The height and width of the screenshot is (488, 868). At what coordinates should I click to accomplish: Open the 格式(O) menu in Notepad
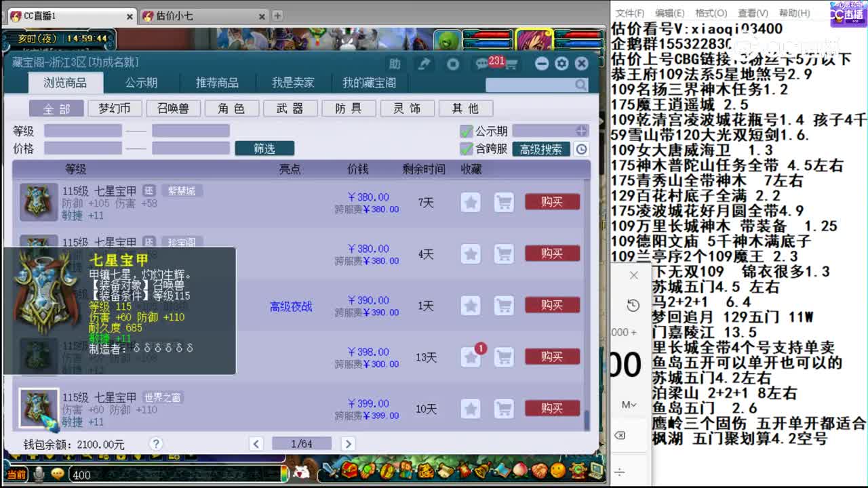pyautogui.click(x=711, y=13)
